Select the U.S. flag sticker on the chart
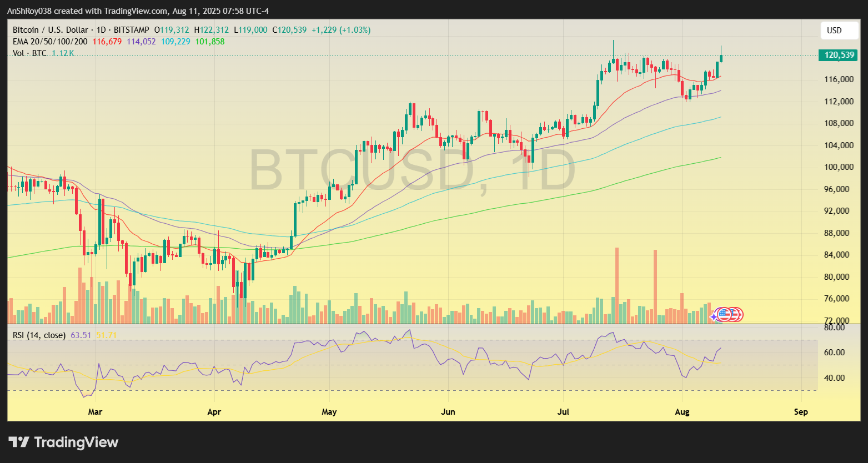Viewport: 868px width, 463px height. coord(725,315)
